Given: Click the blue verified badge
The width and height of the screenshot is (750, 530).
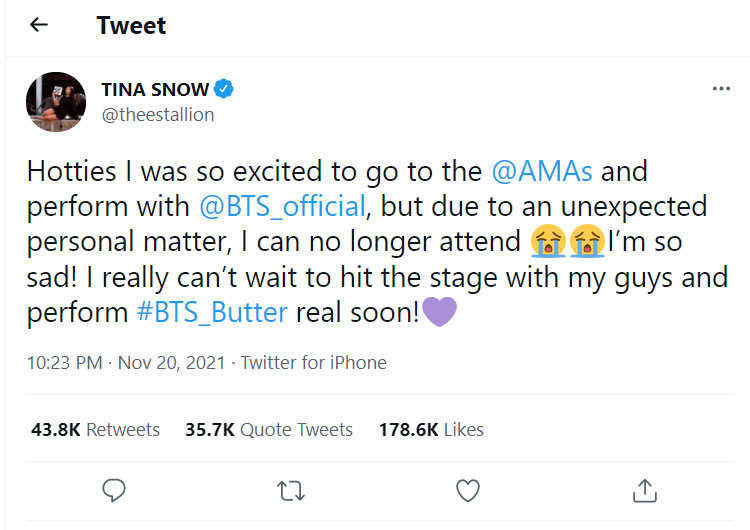Looking at the screenshot, I should (225, 89).
